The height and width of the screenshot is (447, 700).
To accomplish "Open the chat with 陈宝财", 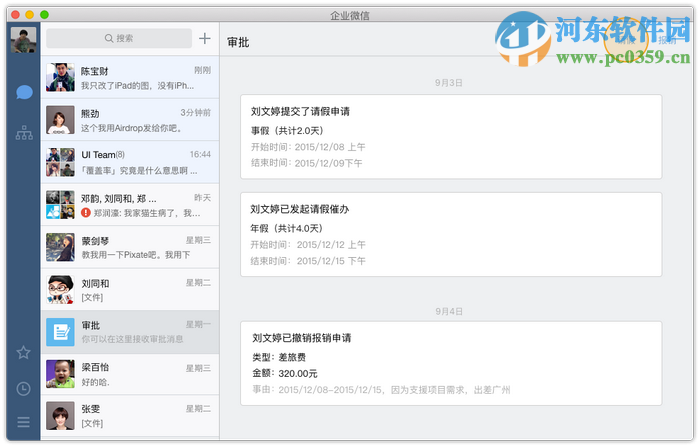I will point(130,78).
